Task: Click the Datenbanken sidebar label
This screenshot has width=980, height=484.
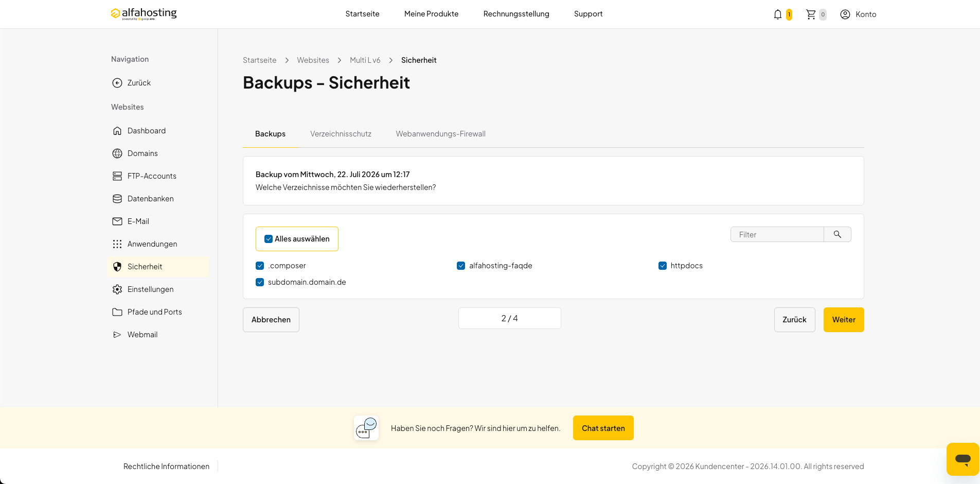Action: tap(151, 199)
